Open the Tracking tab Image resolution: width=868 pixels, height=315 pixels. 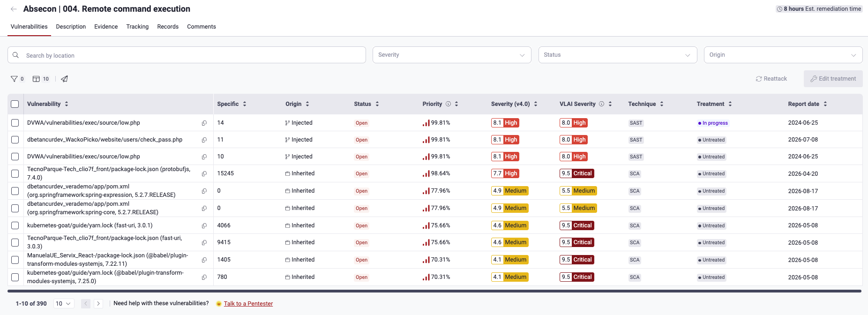coord(137,27)
